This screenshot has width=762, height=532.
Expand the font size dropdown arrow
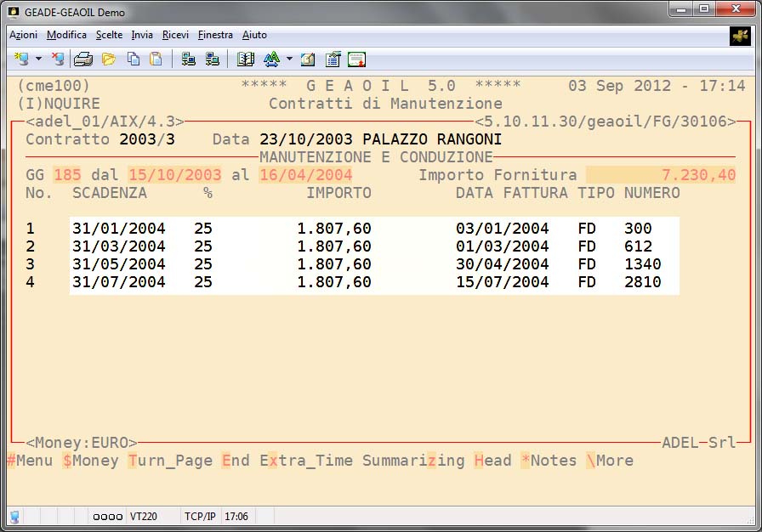coord(289,59)
